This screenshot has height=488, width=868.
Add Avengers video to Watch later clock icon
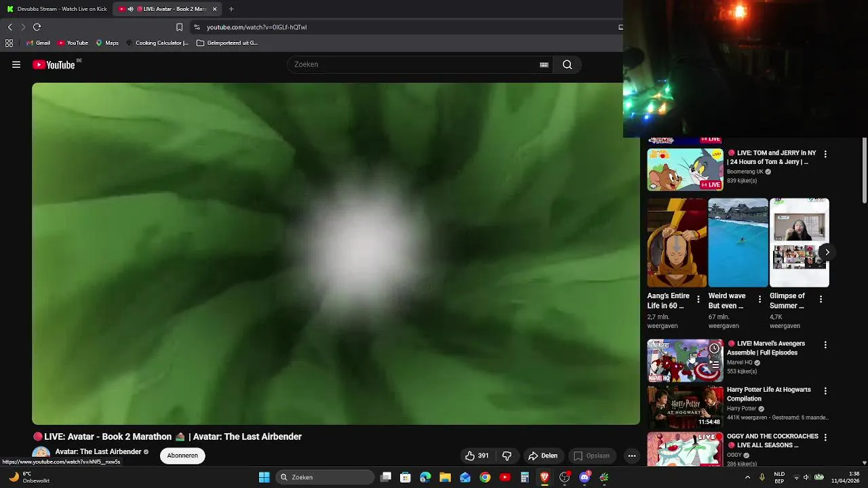click(x=714, y=348)
